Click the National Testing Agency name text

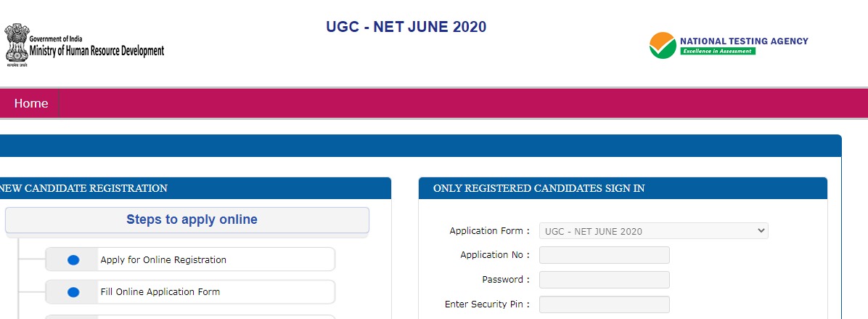744,41
